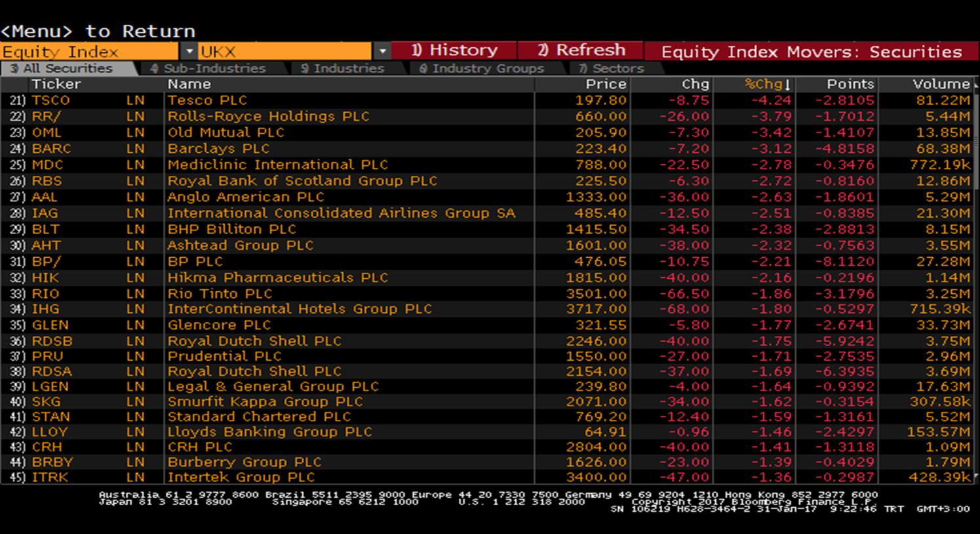Sort by Ticker column header
This screenshot has width=980, height=534.
point(56,84)
